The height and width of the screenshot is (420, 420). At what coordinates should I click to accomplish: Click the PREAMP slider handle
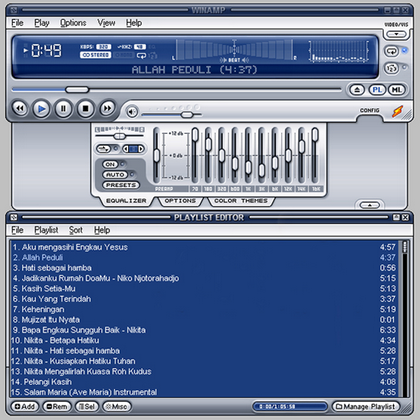(x=156, y=156)
